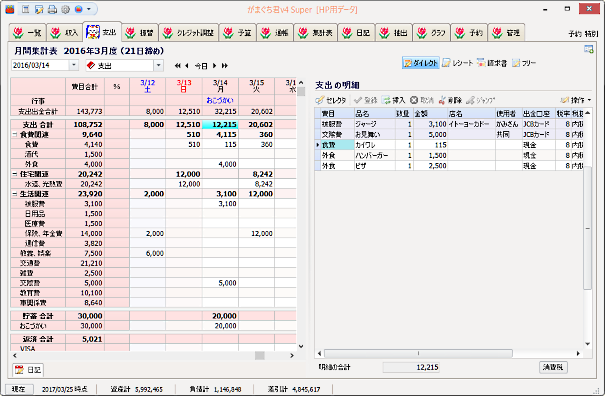The height and width of the screenshot is (396, 605).
Task: Switch to the 一覧 tab
Action: click(x=27, y=33)
